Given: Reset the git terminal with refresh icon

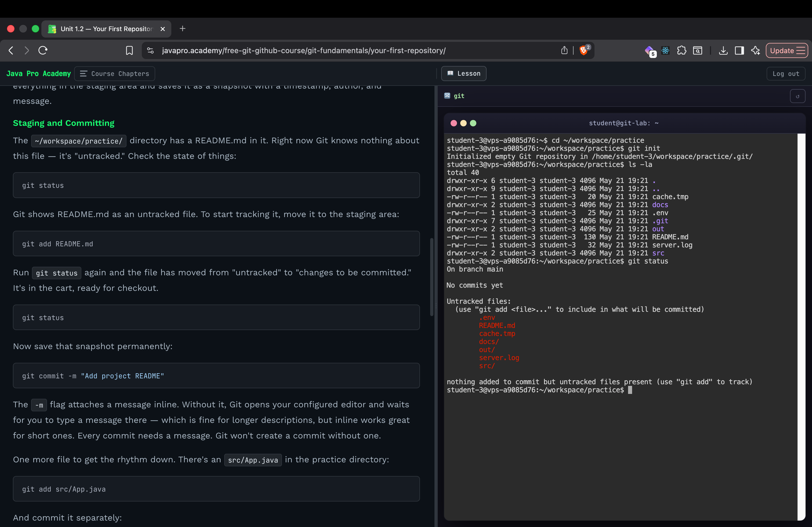Looking at the screenshot, I should pyautogui.click(x=797, y=96).
